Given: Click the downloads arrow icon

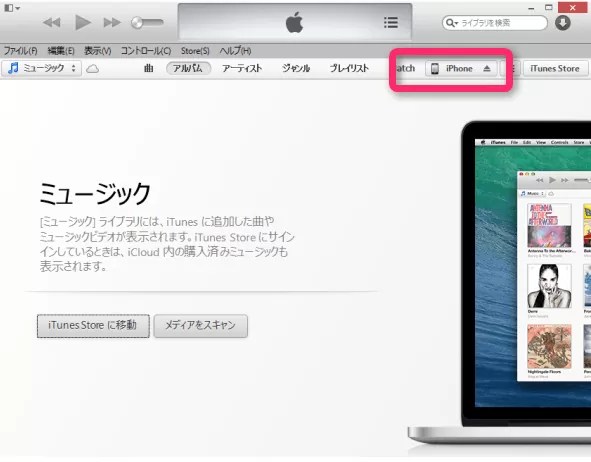Looking at the screenshot, I should 562,23.
